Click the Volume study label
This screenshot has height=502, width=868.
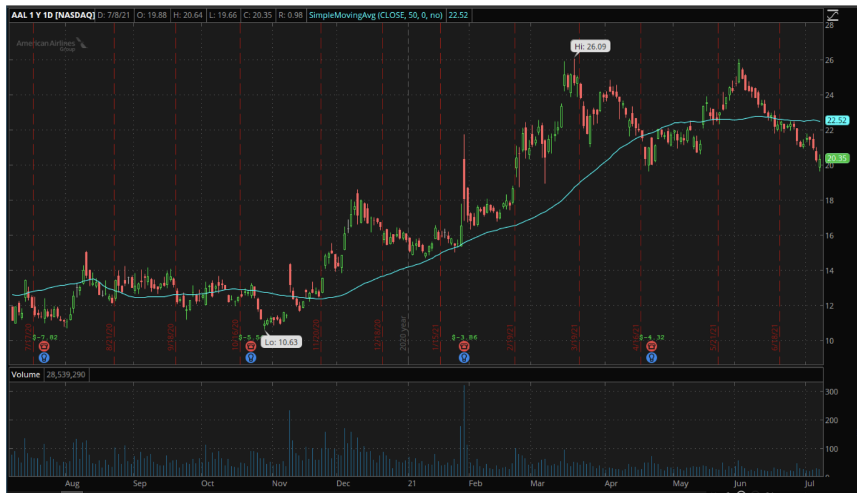click(26, 375)
